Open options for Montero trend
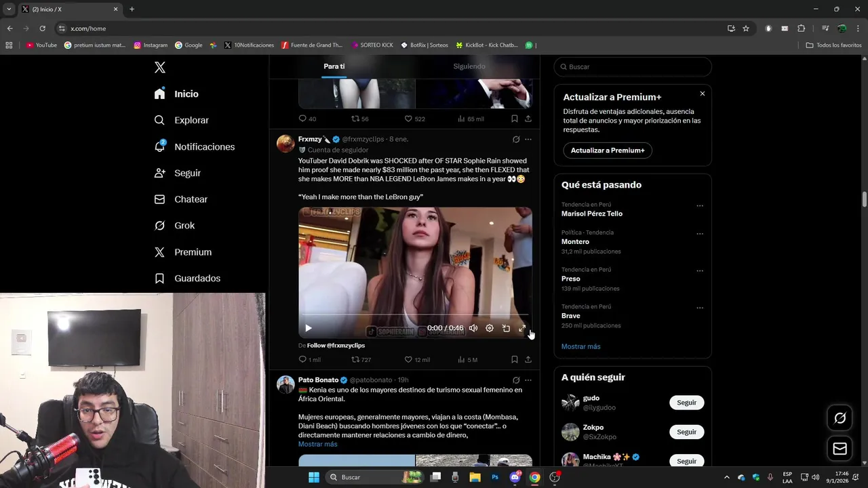868x488 pixels. pos(700,234)
